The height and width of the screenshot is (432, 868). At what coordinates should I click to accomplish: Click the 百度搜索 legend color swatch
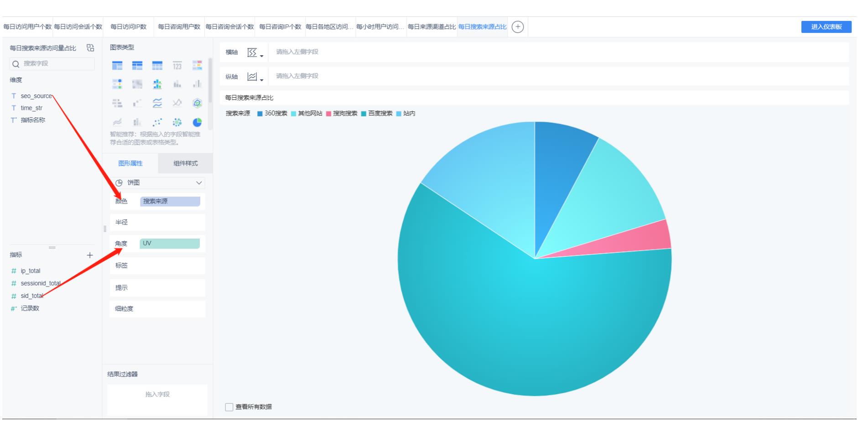point(364,114)
